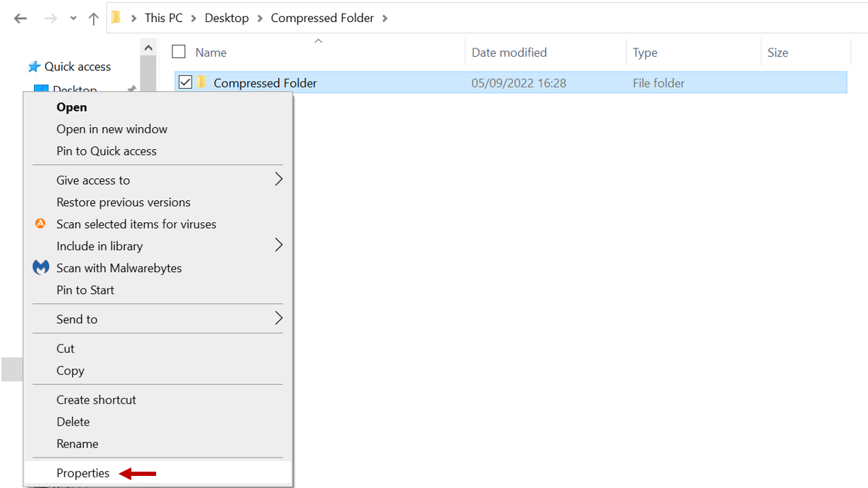
Task: Go up one folder level arrow
Action: 93,18
